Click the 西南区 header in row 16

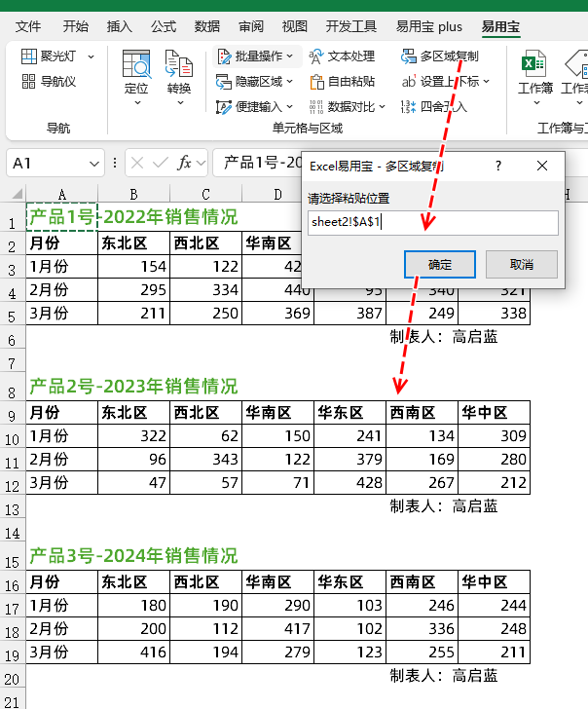422,582
